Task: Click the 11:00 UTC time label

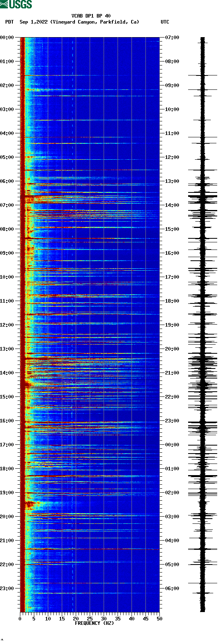Action: (x=172, y=133)
